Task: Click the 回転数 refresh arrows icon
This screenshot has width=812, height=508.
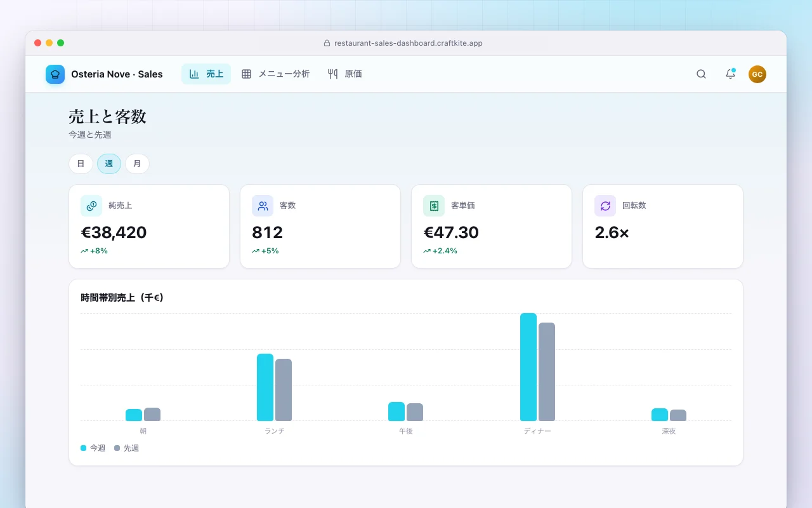Action: 605,206
